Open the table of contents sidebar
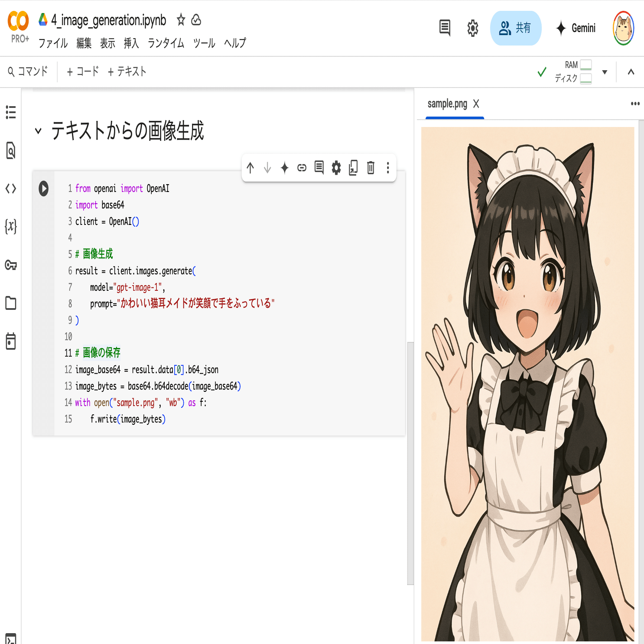 [x=11, y=113]
